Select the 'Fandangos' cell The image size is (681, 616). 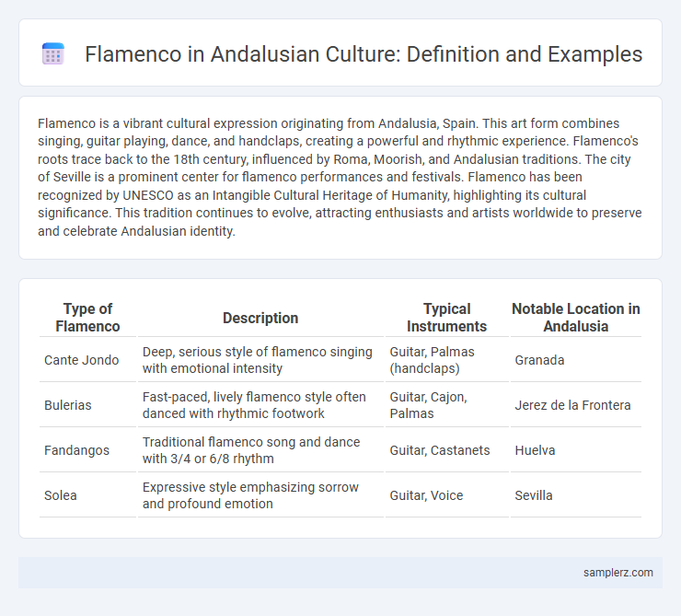click(x=87, y=450)
